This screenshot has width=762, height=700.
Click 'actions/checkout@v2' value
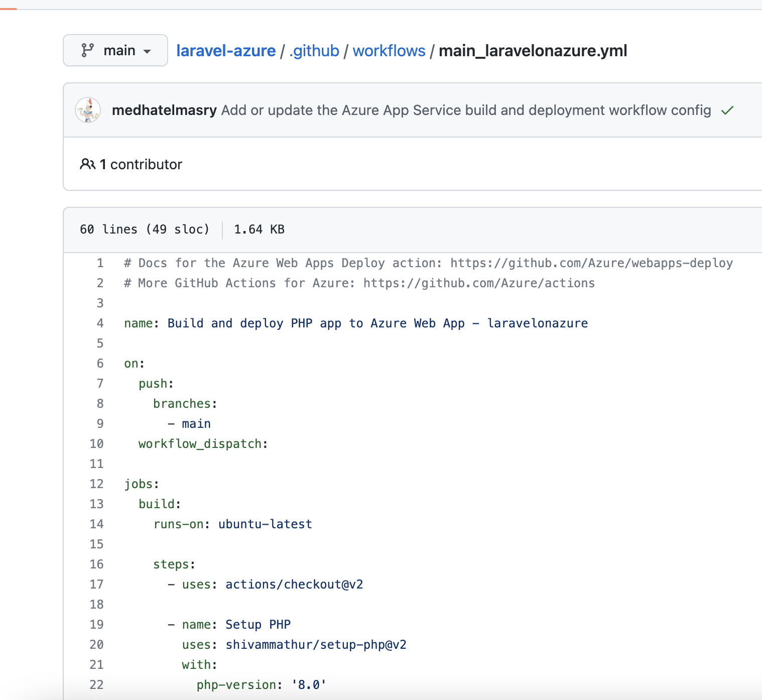pyautogui.click(x=294, y=585)
